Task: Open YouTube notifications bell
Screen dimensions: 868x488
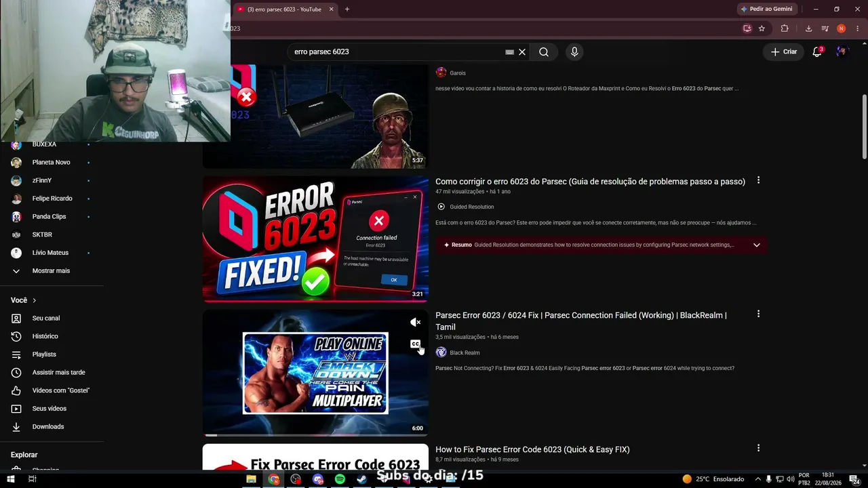Action: click(817, 52)
